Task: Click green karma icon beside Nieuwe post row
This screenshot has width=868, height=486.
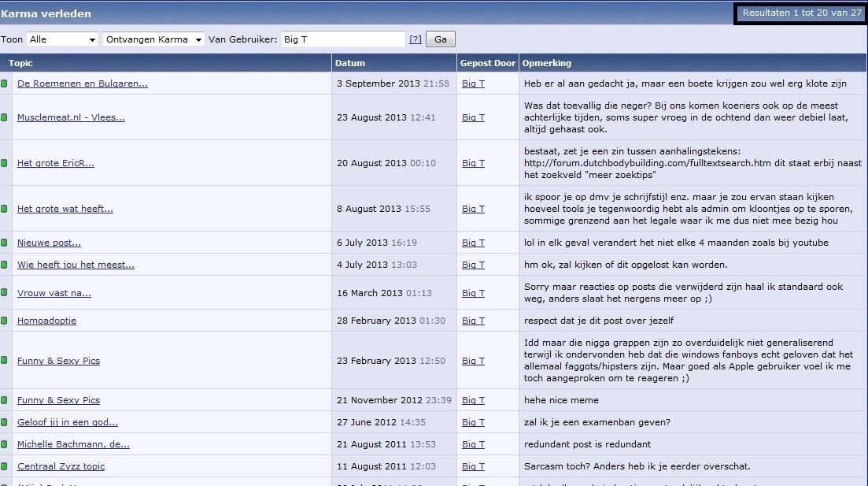Action: point(4,243)
